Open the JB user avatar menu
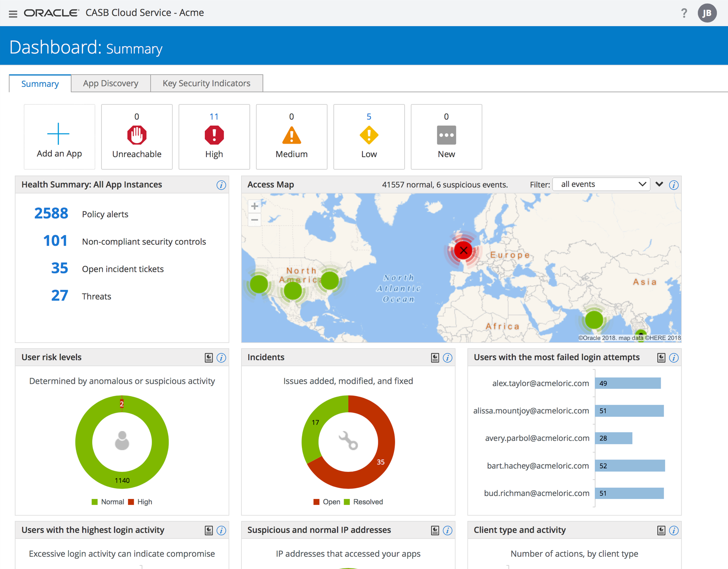 (x=707, y=13)
